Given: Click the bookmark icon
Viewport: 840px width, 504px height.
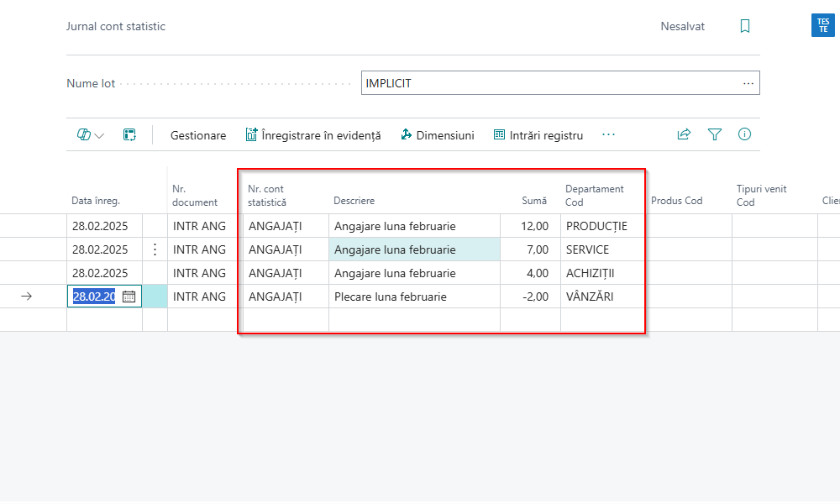Looking at the screenshot, I should click(x=744, y=26).
